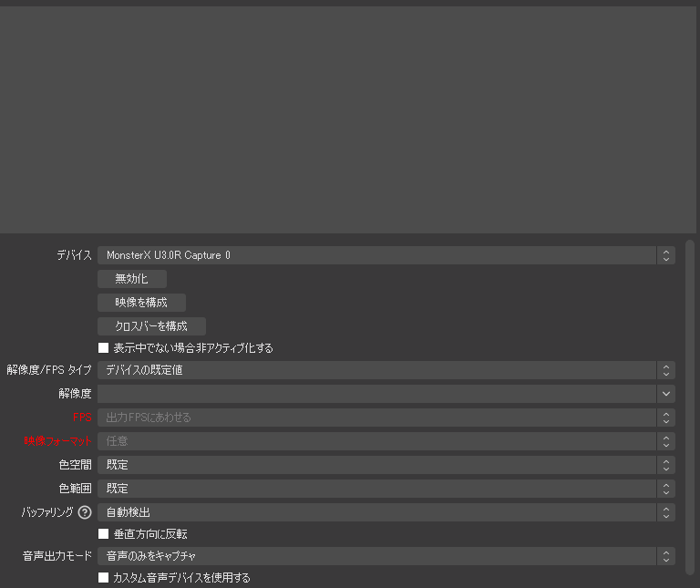This screenshot has height=588, width=700.
Task: Open the 映像フォーマット dropdown showing 任意
Action: 386,441
